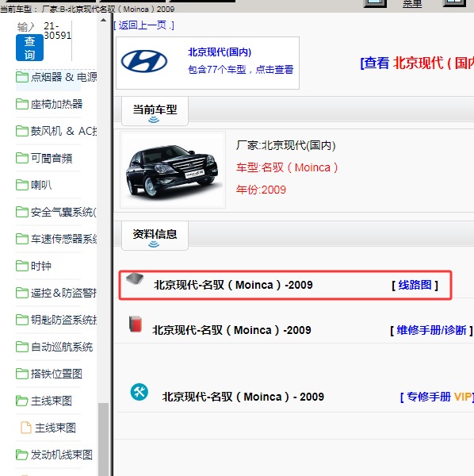Select the 时钟 folder label
This screenshot has height=476, width=474.
point(41,266)
